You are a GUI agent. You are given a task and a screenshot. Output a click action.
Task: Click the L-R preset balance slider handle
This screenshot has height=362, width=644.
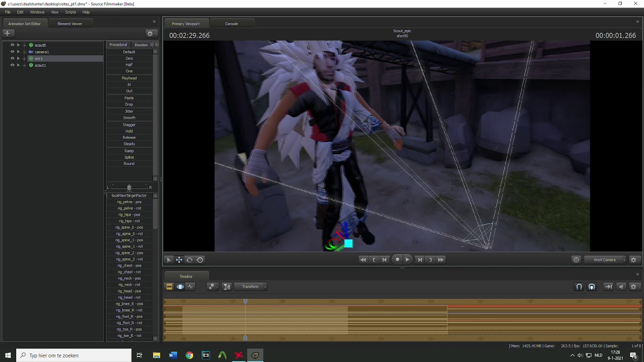(129, 188)
